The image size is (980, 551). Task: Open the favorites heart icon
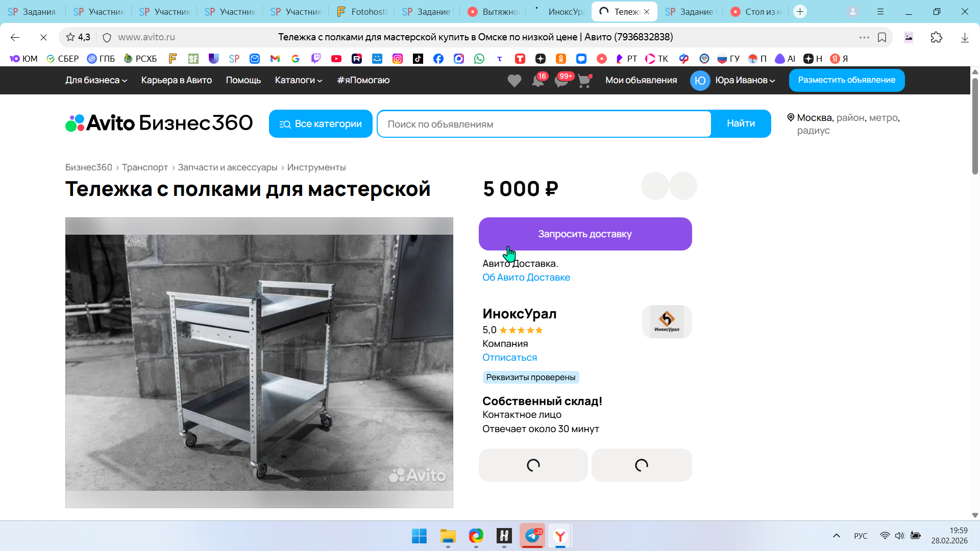pos(514,81)
